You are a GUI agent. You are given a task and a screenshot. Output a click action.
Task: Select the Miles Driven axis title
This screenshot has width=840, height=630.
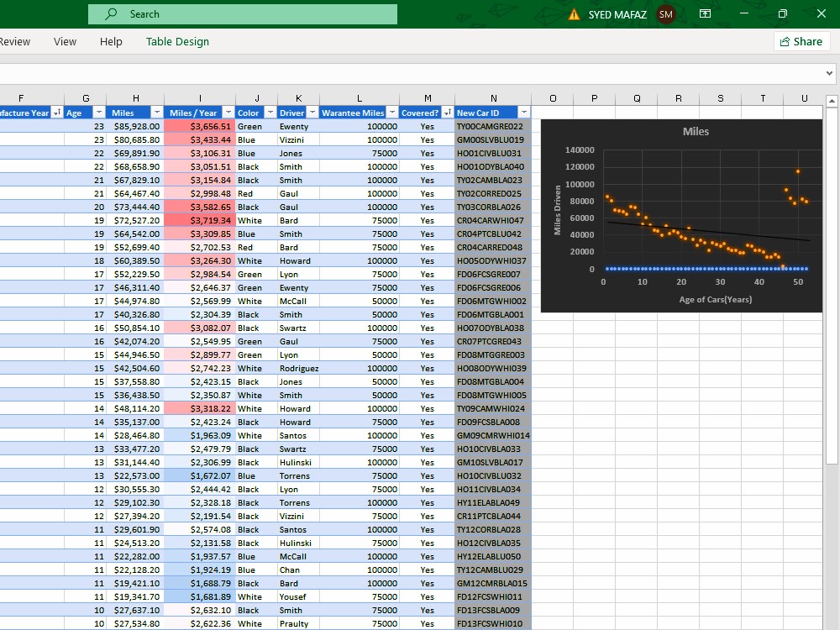coord(557,210)
